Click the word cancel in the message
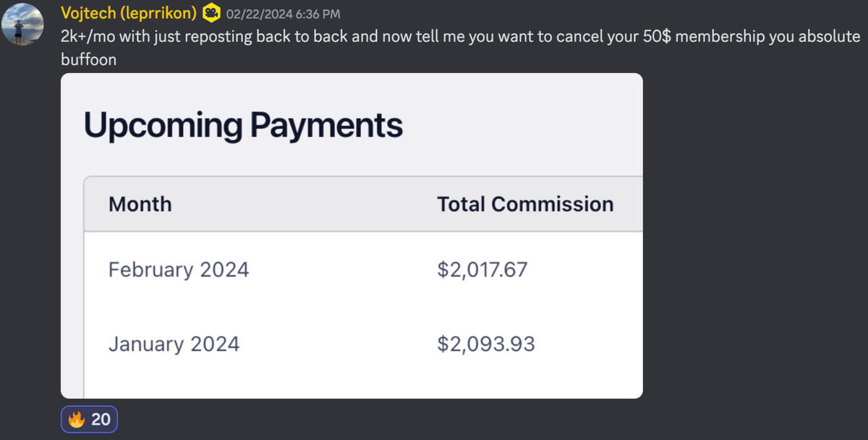Viewport: 868px width, 440px height. 582,36
